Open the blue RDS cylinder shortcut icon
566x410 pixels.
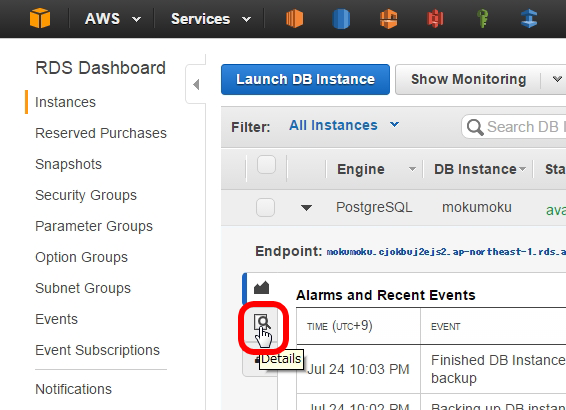tap(341, 18)
